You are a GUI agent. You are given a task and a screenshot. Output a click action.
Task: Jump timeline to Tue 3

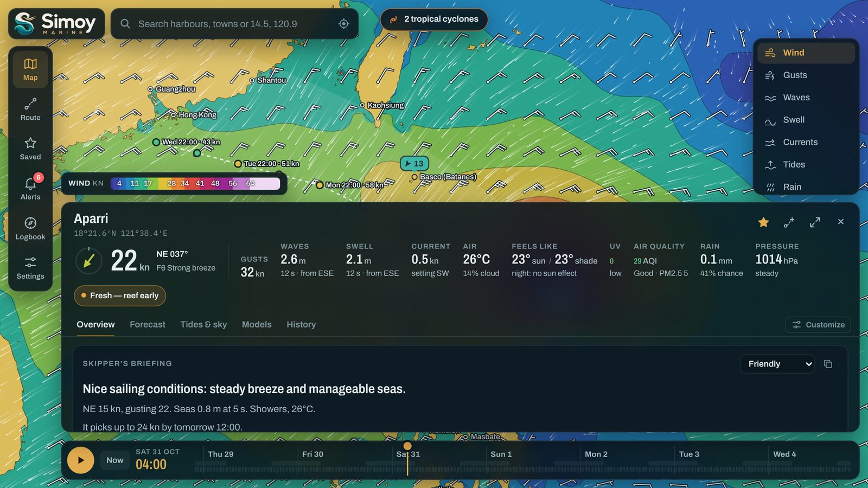689,454
